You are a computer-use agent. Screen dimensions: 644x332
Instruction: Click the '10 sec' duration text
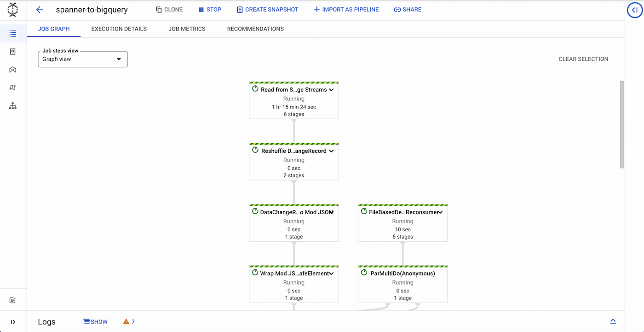(402, 229)
